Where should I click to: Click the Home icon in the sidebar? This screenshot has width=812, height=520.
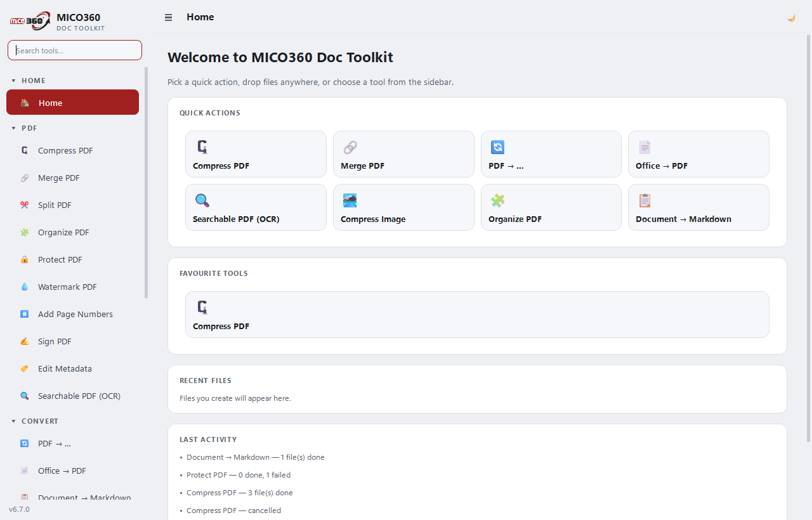click(x=25, y=103)
